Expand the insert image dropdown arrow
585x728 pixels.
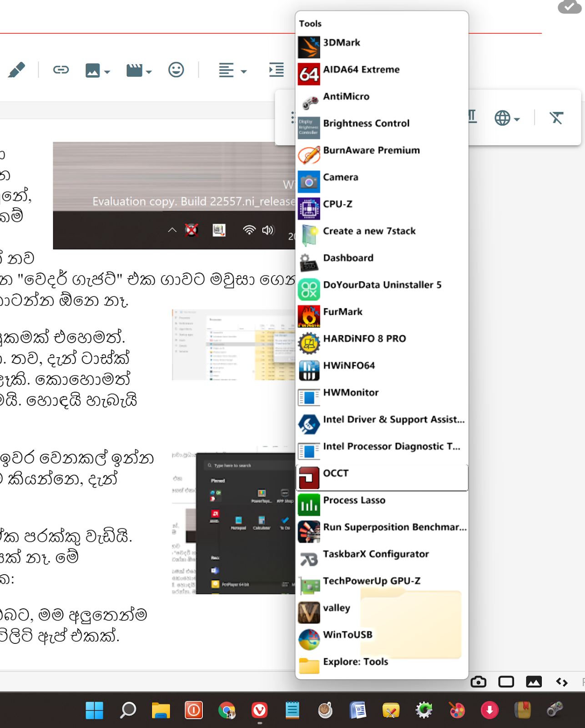coord(107,72)
